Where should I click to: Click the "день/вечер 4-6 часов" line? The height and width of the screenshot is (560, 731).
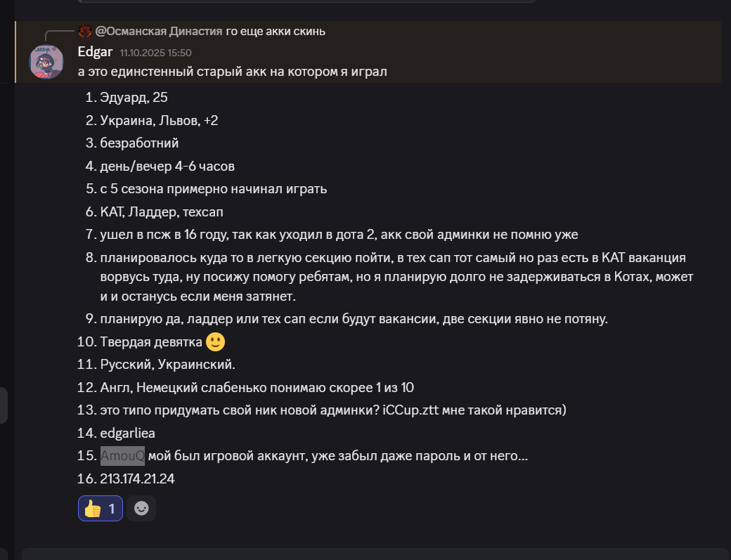(167, 166)
